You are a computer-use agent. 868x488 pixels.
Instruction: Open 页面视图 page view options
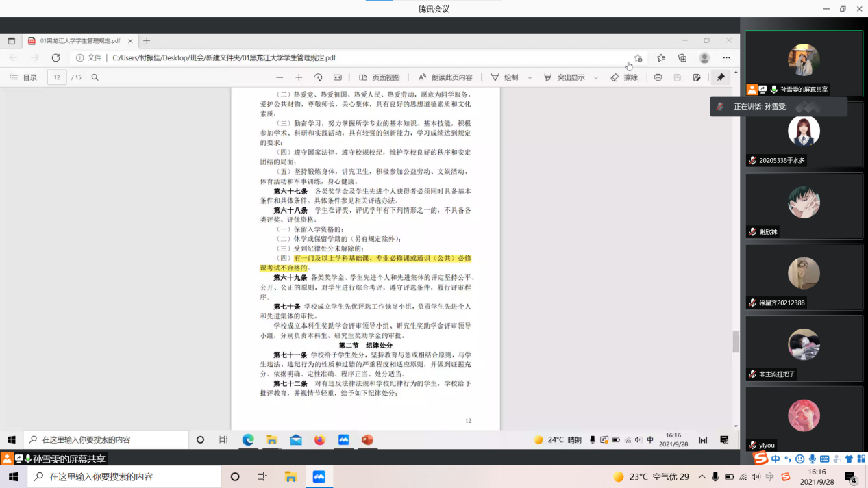click(x=380, y=77)
